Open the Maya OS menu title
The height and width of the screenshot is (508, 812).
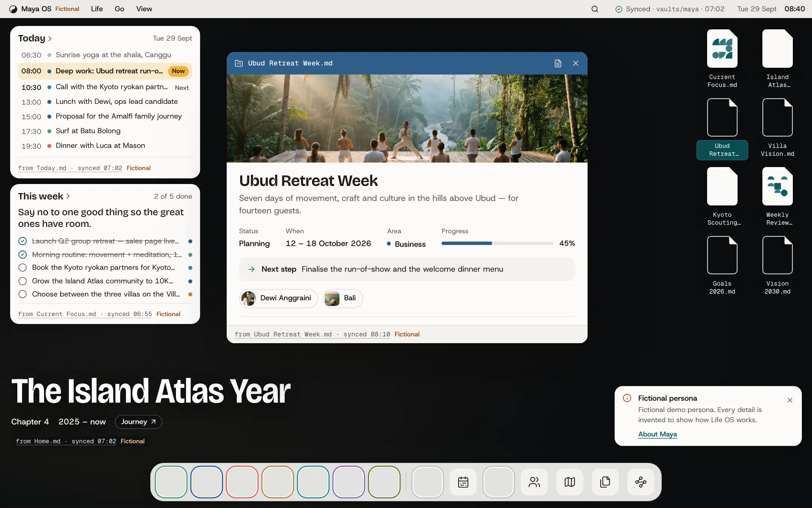(x=36, y=9)
